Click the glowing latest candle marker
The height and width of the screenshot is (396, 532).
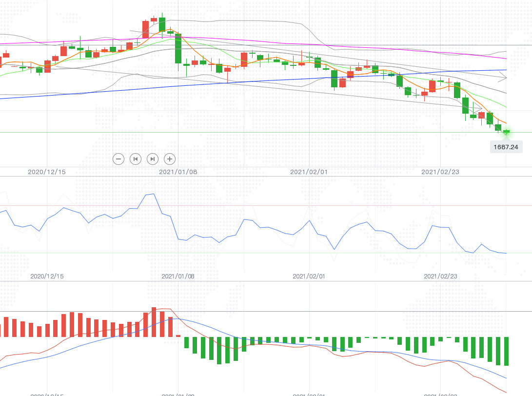pyautogui.click(x=506, y=132)
